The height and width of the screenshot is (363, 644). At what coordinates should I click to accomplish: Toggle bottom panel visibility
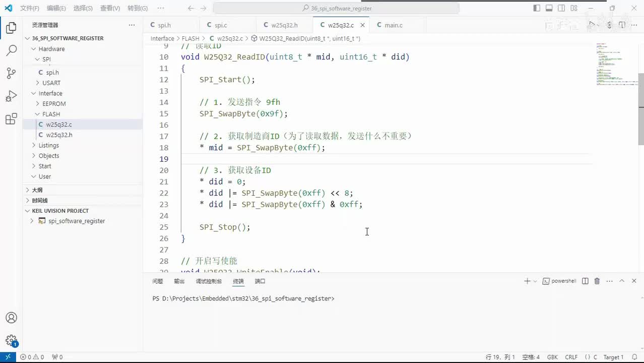click(x=549, y=8)
